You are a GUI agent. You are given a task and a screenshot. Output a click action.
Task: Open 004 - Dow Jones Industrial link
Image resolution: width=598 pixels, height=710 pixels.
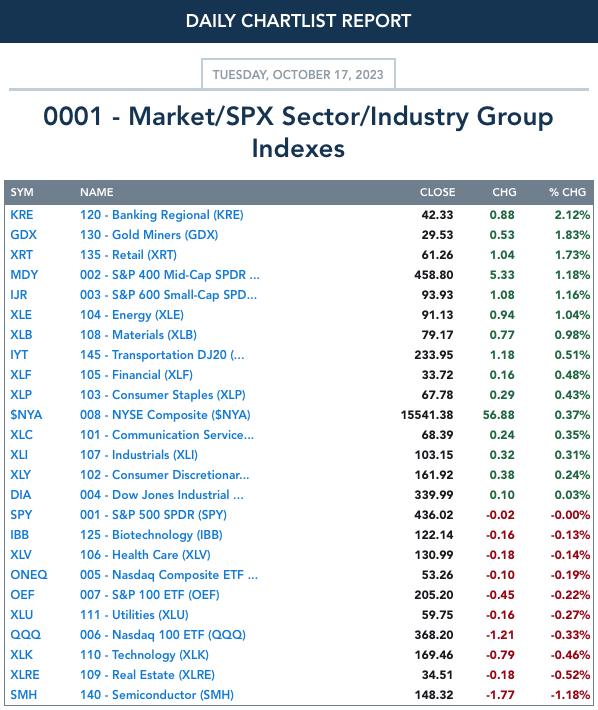point(162,494)
